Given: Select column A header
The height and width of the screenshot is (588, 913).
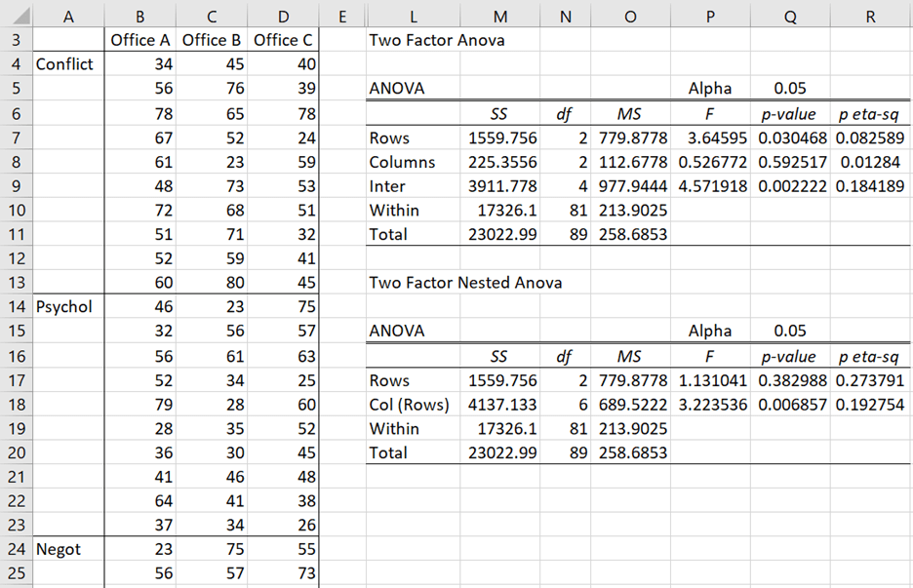Looking at the screenshot, I should 68,14.
